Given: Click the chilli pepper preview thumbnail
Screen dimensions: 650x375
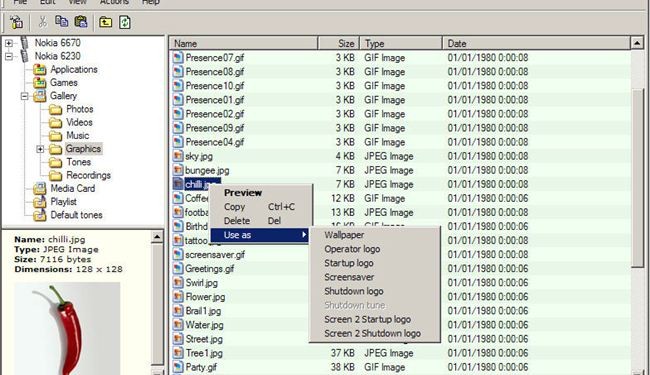Looking at the screenshot, I should point(67,328).
